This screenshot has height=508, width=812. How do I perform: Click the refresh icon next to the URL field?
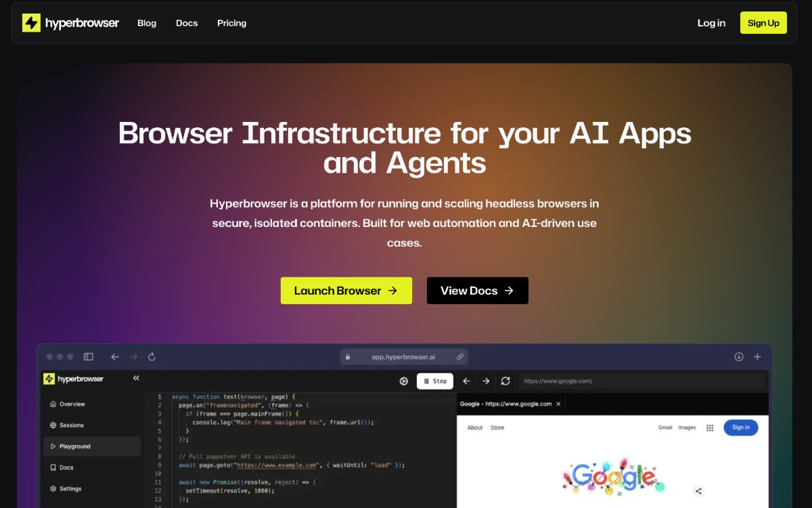pos(505,381)
